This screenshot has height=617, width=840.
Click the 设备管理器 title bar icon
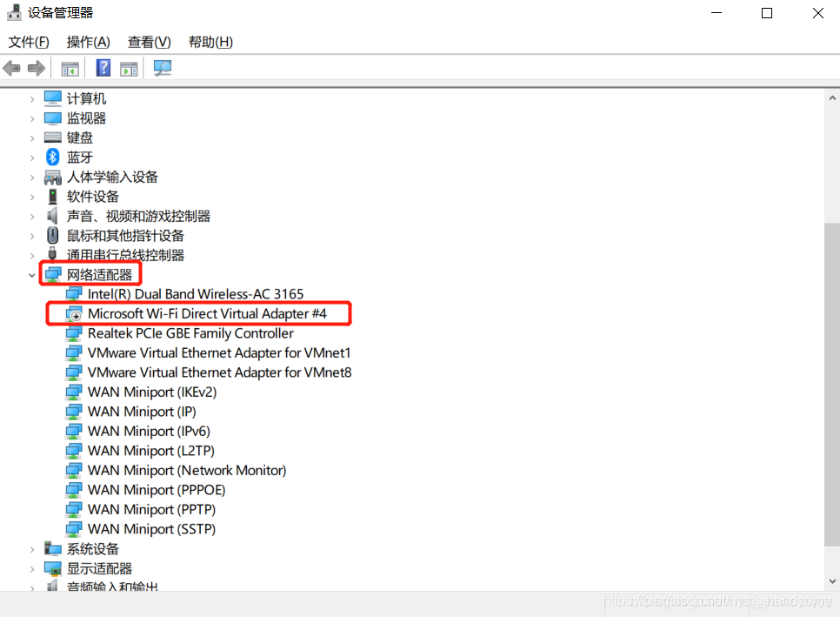tap(14, 12)
